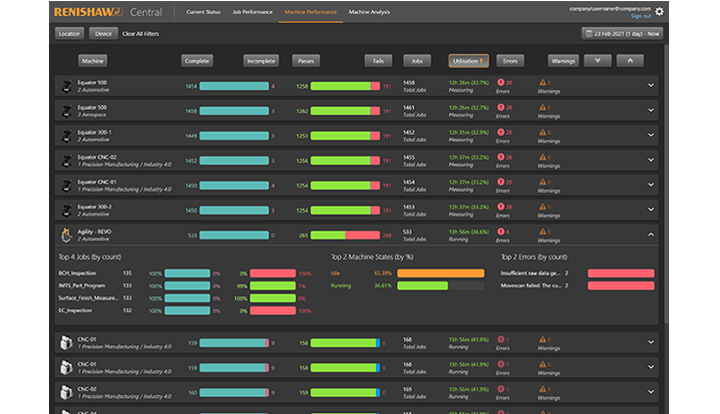720x414 pixels.
Task: Click the Equator 500 Aerospace machine icon
Action: click(x=67, y=111)
